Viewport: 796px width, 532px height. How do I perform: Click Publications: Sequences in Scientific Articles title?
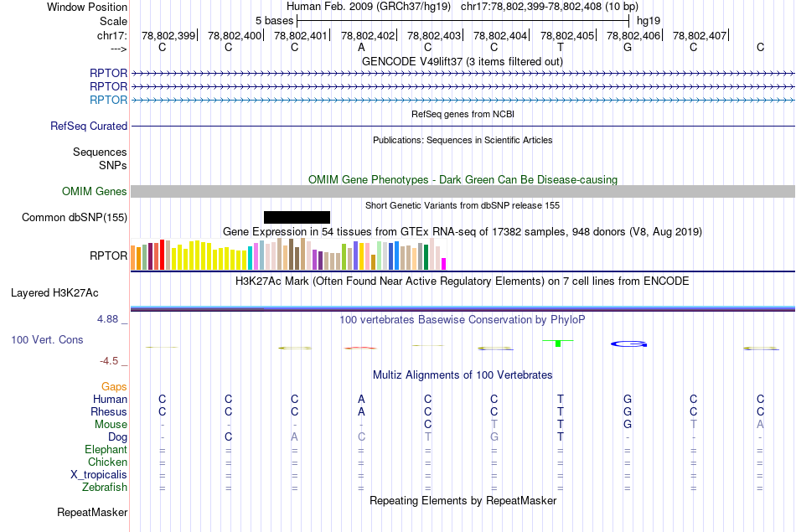tap(463, 140)
